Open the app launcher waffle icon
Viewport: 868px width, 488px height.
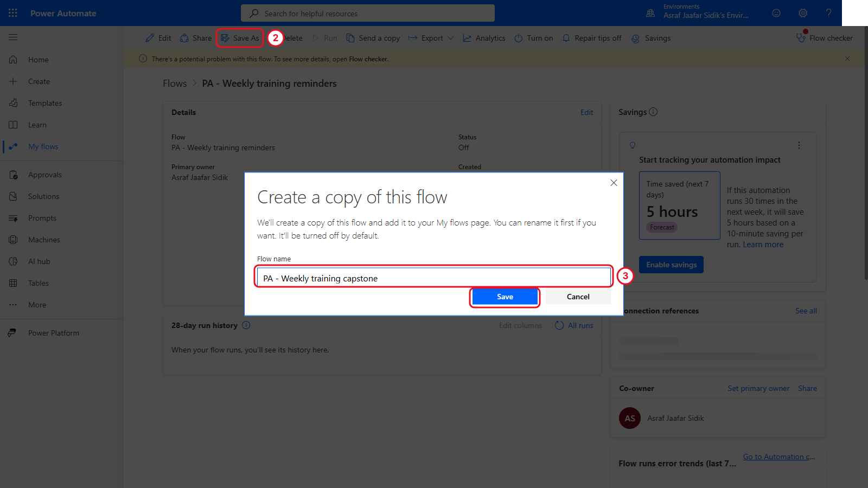(13, 13)
